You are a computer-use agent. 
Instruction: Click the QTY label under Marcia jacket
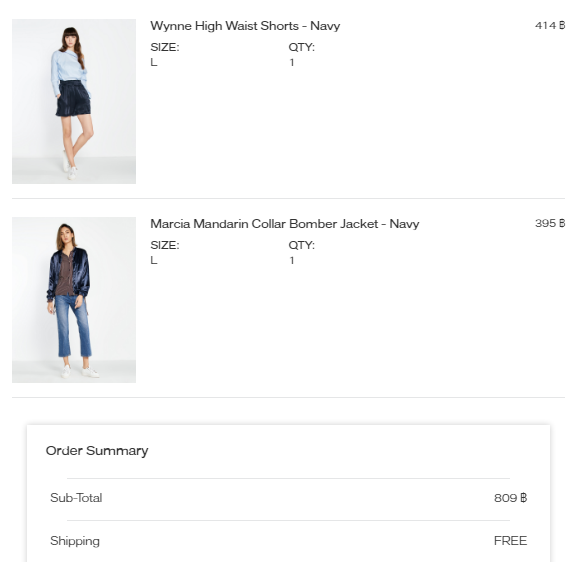(301, 245)
